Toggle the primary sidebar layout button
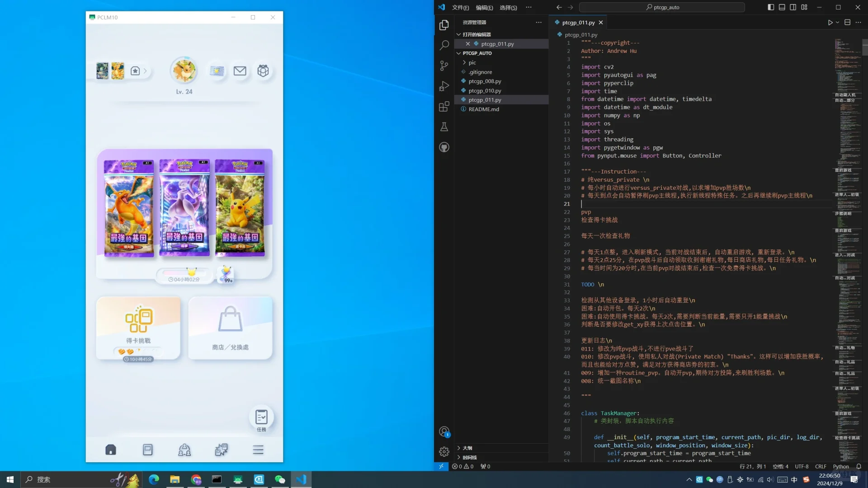 (x=771, y=7)
